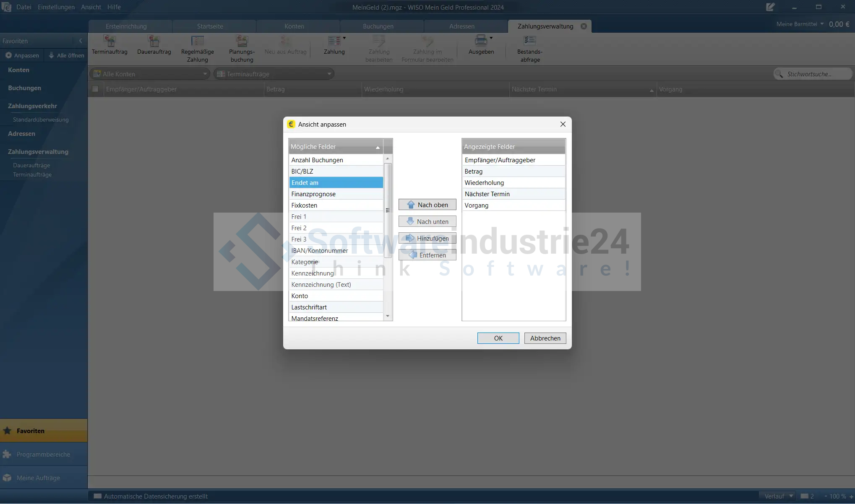Image resolution: width=855 pixels, height=504 pixels.
Task: Click the Mögliche Felder list scrollbar down arrow
Action: click(x=388, y=316)
